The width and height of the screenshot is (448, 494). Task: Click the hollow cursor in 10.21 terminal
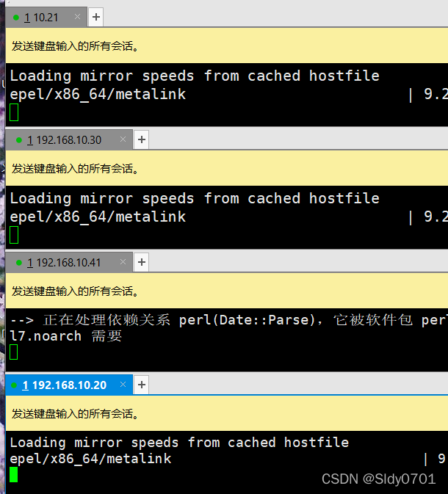click(14, 112)
